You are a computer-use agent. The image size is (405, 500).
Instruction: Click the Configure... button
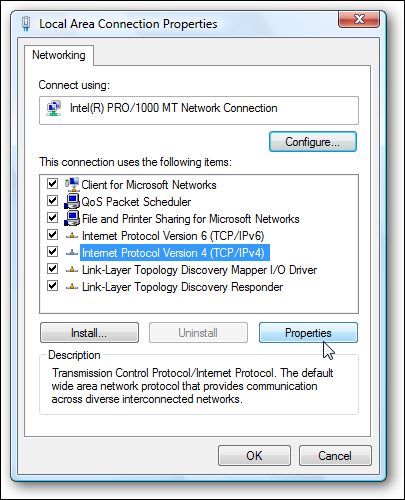pos(313,142)
